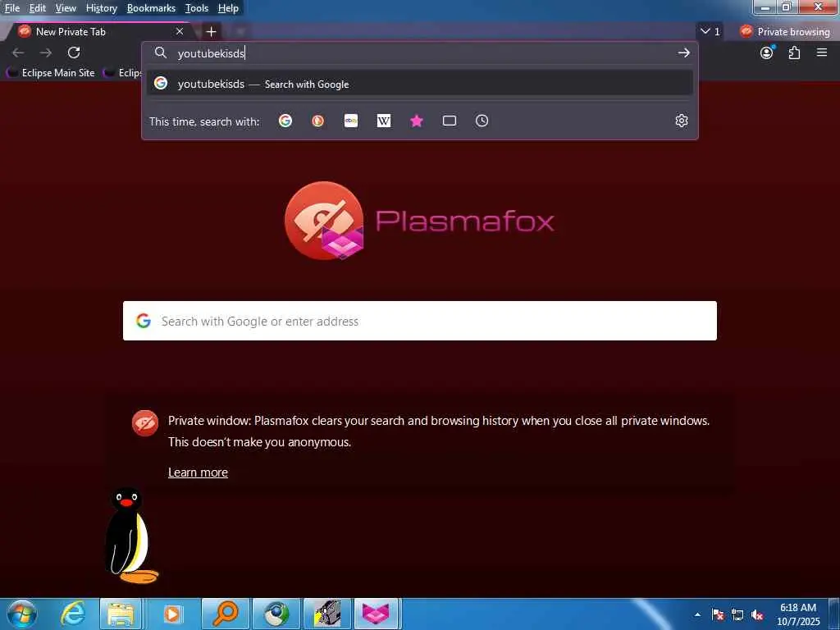Screen dimensions: 840x630
Task: Open the File menu
Action: click(11, 8)
